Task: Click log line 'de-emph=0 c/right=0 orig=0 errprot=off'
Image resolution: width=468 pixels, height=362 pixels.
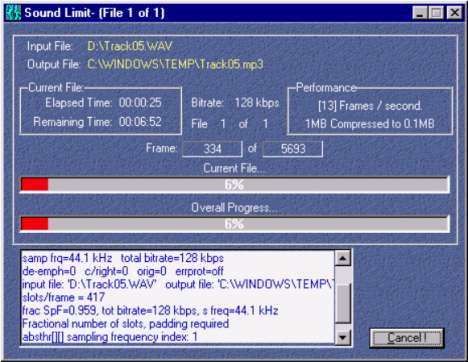Action: click(x=123, y=271)
